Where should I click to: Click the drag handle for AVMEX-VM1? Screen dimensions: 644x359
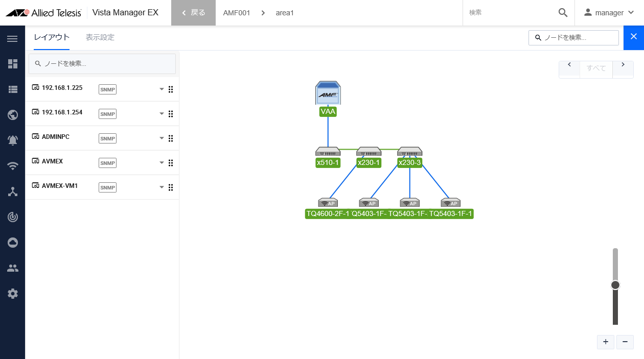[171, 187]
